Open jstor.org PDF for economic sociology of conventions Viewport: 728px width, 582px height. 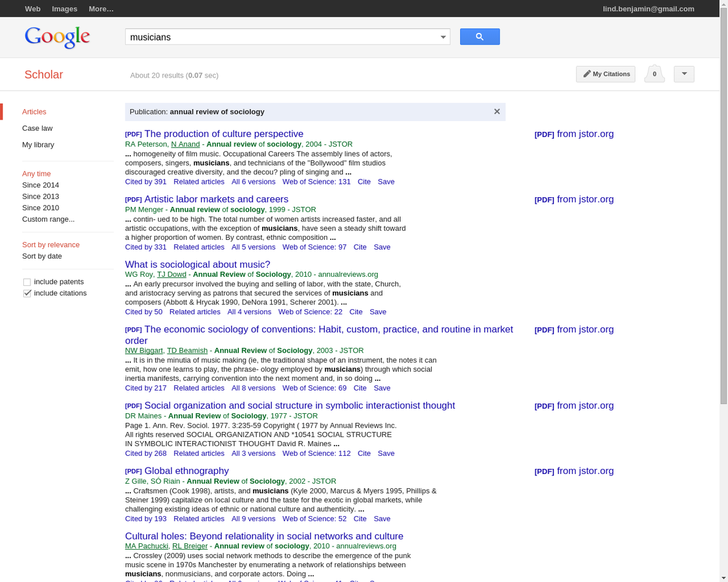[x=574, y=330]
